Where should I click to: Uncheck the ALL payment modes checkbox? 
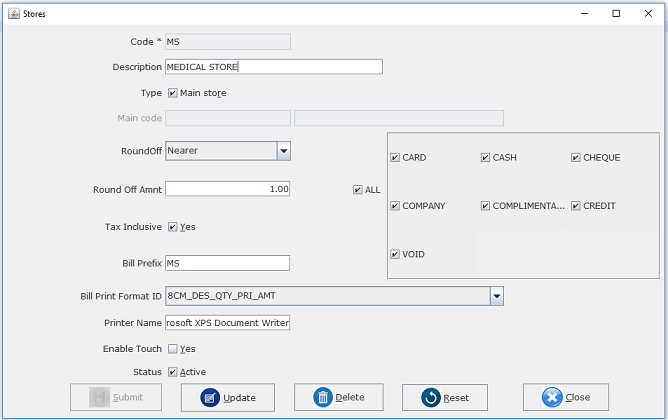click(358, 190)
